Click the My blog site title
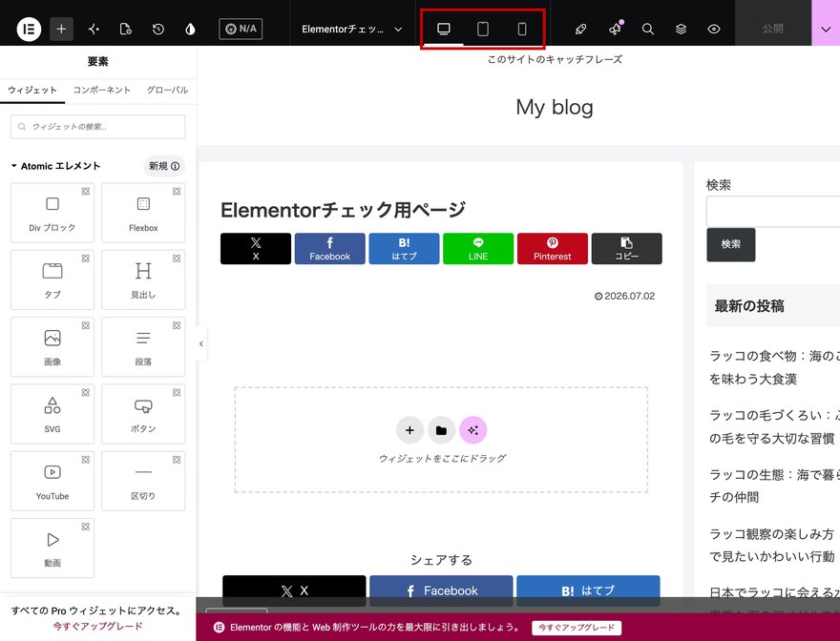This screenshot has width=840, height=641. coord(555,107)
